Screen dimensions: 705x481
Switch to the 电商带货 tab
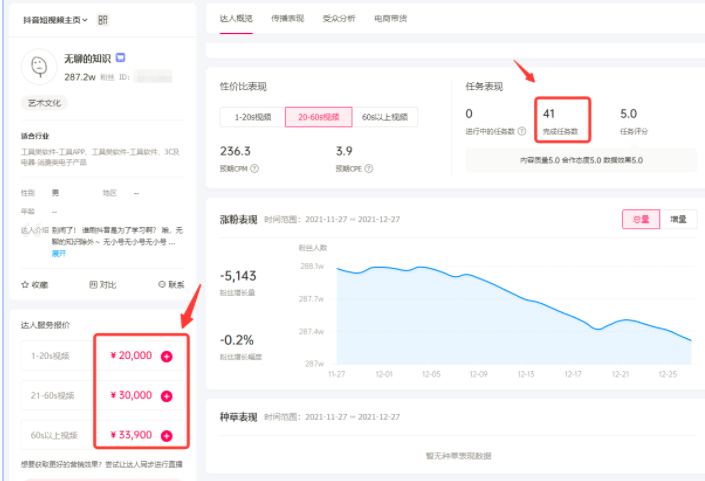click(x=391, y=18)
